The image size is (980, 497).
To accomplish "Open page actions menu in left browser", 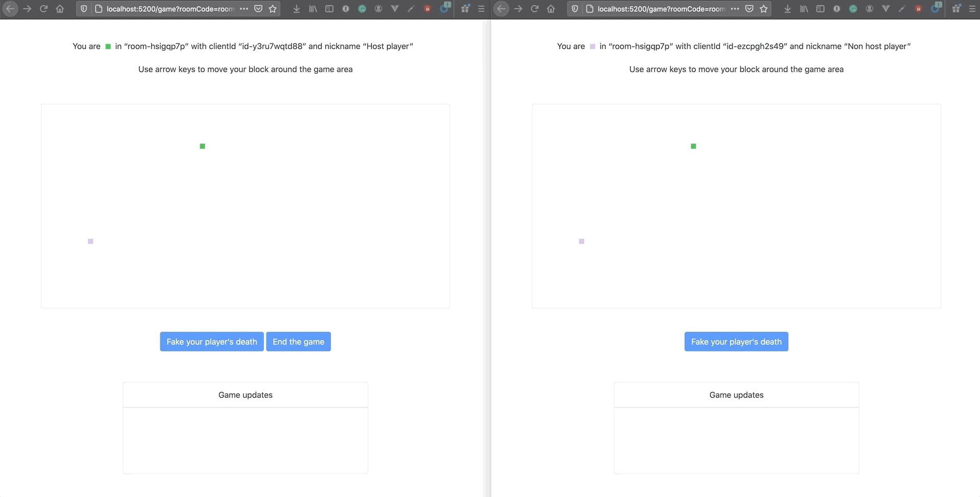I will click(244, 9).
